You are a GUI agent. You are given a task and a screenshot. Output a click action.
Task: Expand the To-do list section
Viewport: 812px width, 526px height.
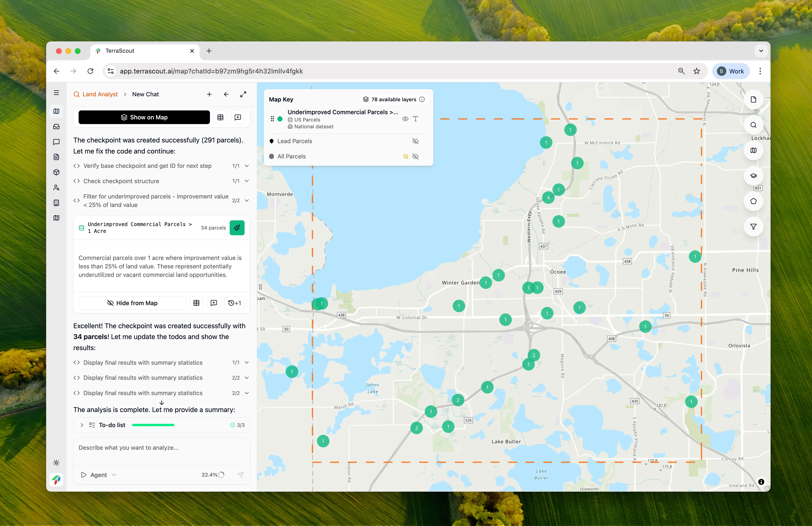pos(82,425)
